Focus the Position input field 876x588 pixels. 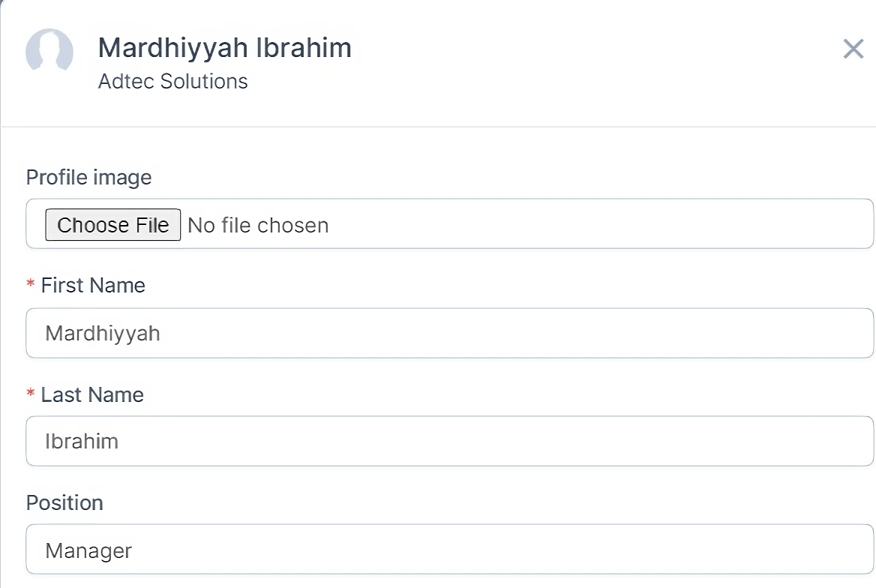coord(450,550)
